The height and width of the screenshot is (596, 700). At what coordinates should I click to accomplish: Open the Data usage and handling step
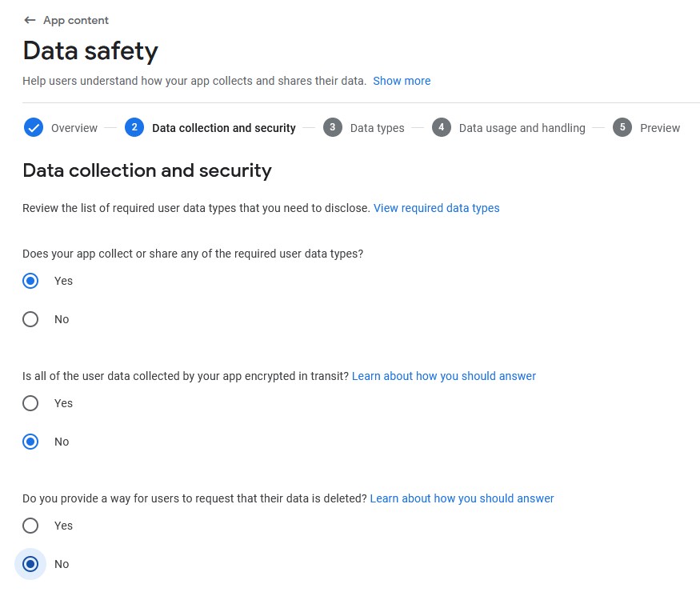(522, 128)
